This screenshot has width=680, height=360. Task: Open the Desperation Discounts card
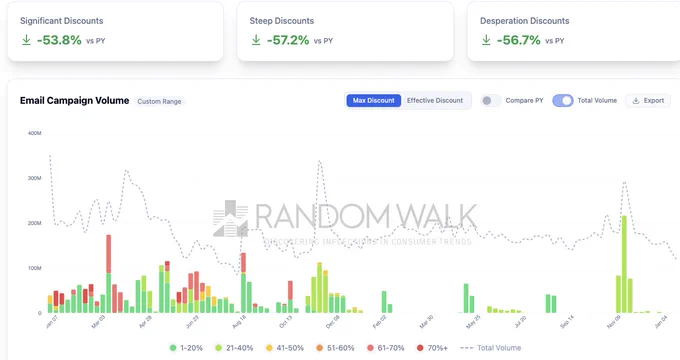pos(574,31)
